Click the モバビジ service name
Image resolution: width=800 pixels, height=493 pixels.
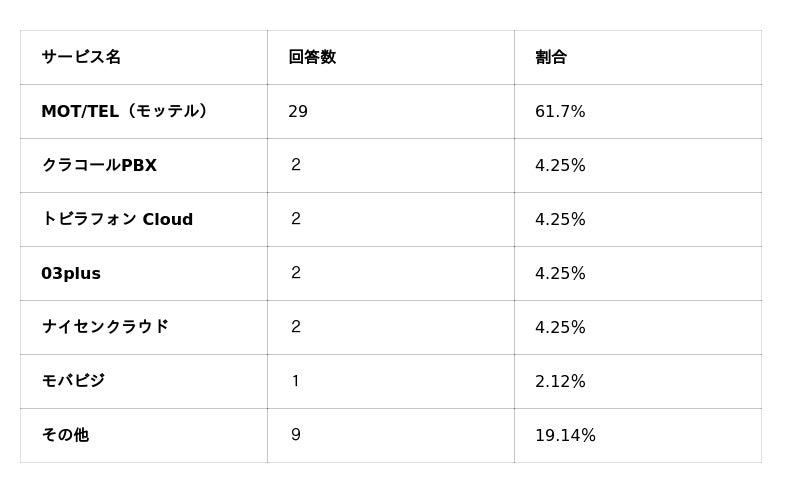click(x=73, y=381)
